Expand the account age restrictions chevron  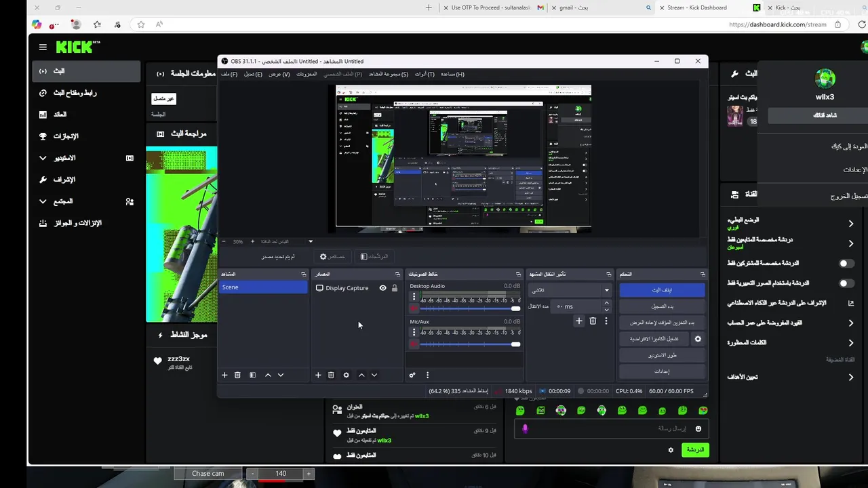click(x=851, y=323)
